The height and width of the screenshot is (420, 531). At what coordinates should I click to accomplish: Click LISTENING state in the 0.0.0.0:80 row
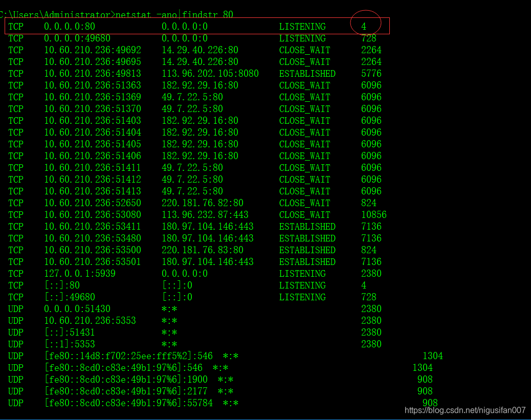302,27
